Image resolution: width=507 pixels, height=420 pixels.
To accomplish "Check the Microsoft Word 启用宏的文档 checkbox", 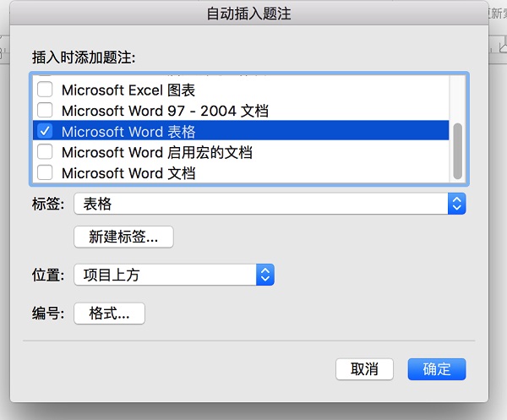I will click(45, 151).
